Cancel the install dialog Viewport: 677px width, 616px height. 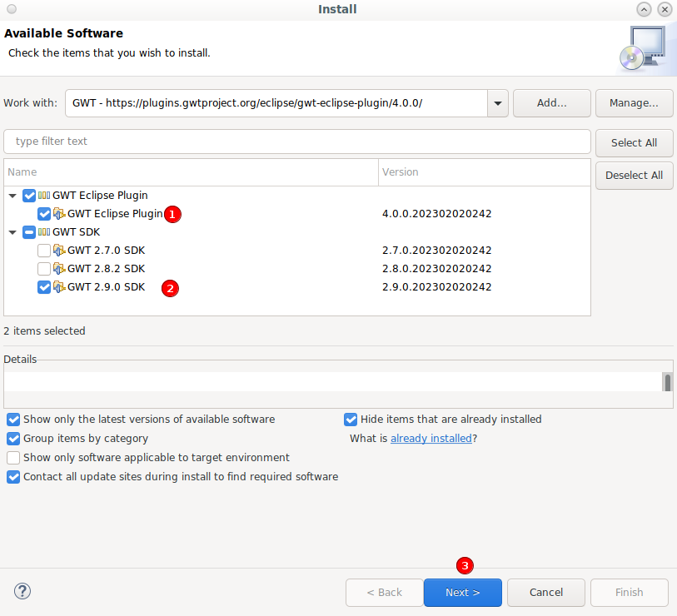tap(546, 593)
